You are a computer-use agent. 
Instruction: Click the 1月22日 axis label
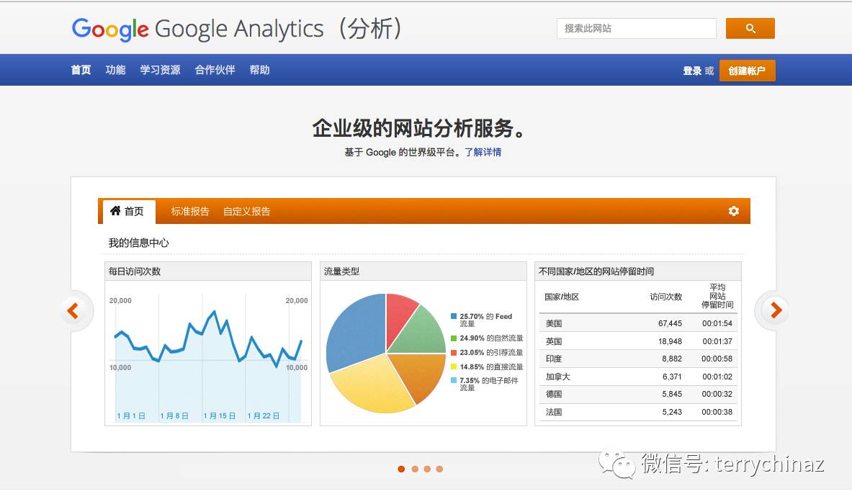[x=264, y=415]
